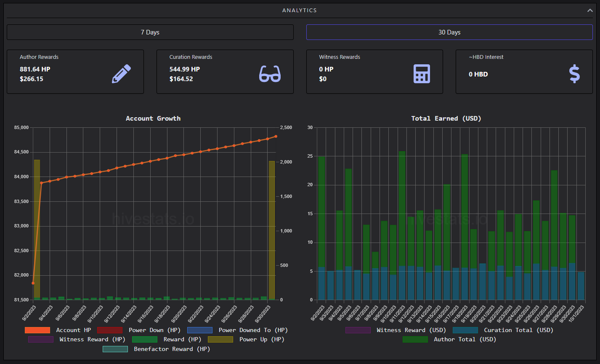This screenshot has width=600, height=364.
Task: Toggle Power Up (HP) legend series
Action: (246, 340)
